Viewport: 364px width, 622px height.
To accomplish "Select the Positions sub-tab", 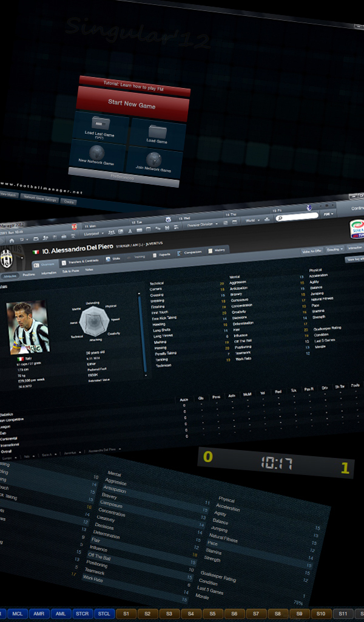I will [29, 275].
